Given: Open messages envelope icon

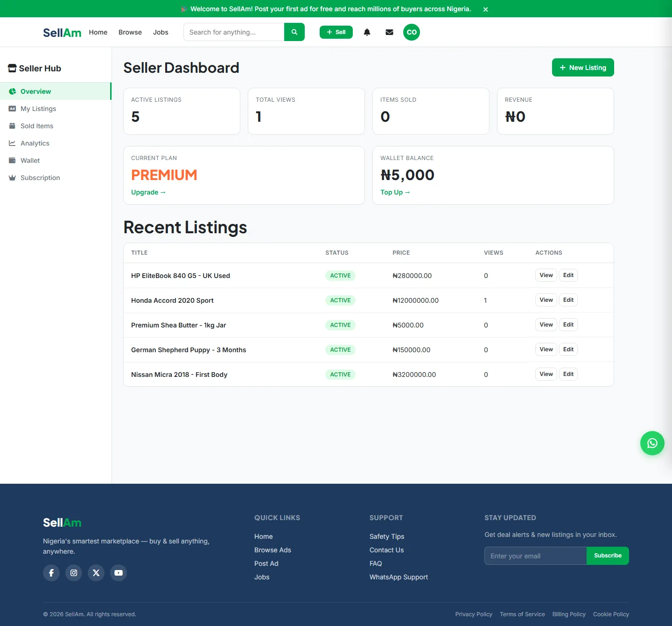Looking at the screenshot, I should pyautogui.click(x=390, y=32).
